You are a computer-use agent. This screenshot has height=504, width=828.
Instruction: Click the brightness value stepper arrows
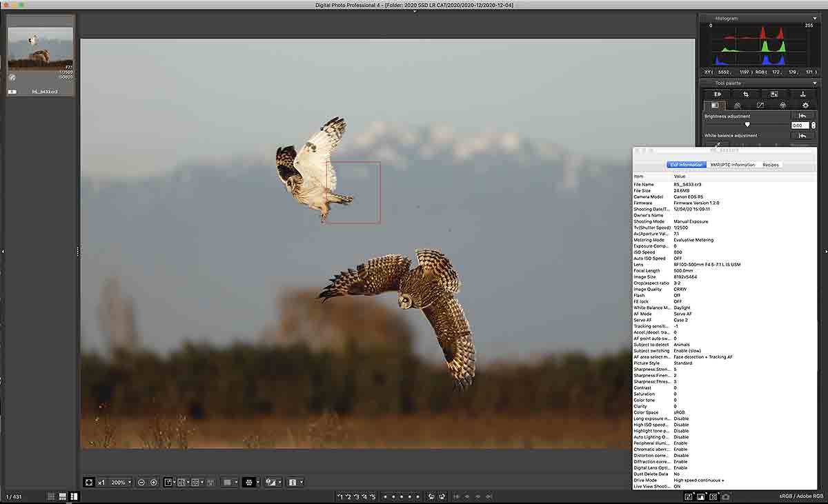tap(814, 125)
